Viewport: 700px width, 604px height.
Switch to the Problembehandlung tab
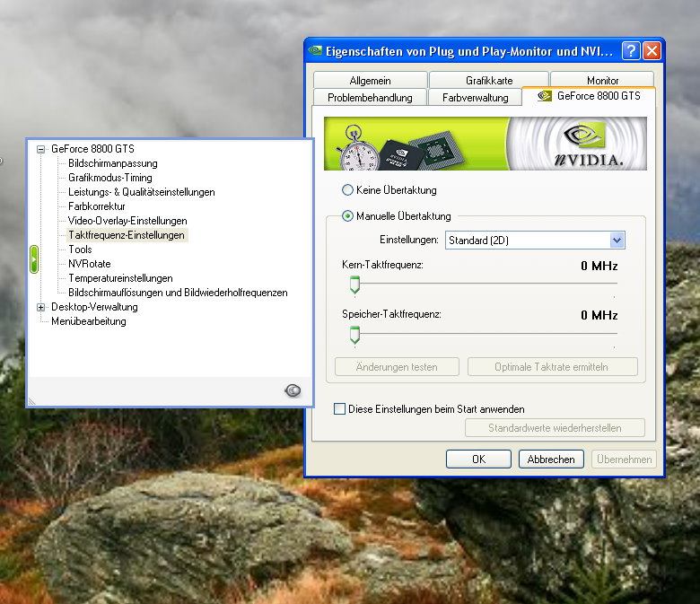click(370, 97)
